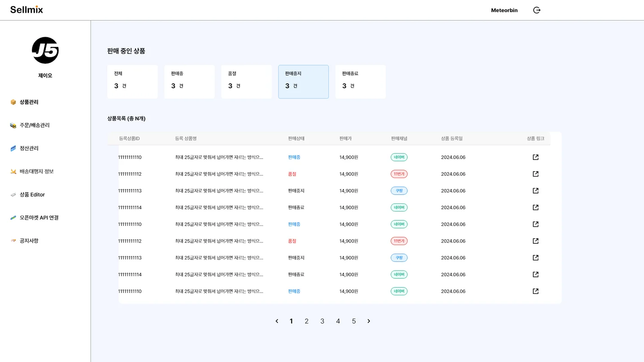644x362 pixels.
Task: Click the 판매가 column header
Action: [x=345, y=138]
